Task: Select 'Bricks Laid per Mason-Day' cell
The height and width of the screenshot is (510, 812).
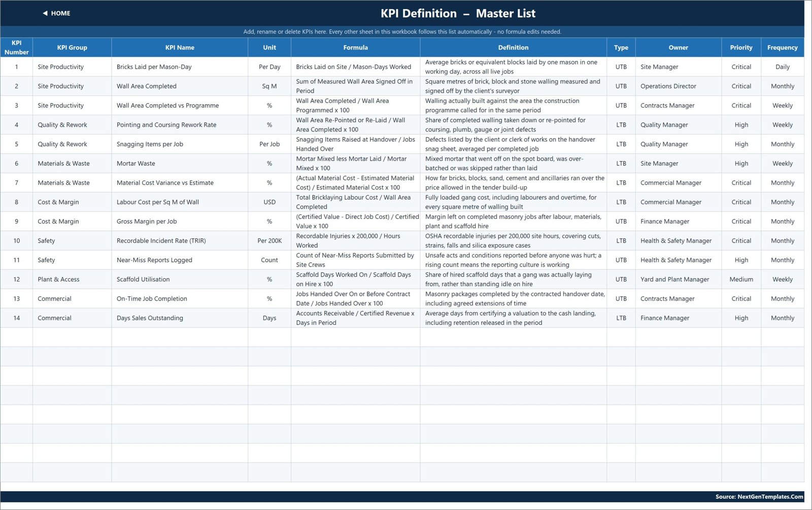Action: pos(180,67)
